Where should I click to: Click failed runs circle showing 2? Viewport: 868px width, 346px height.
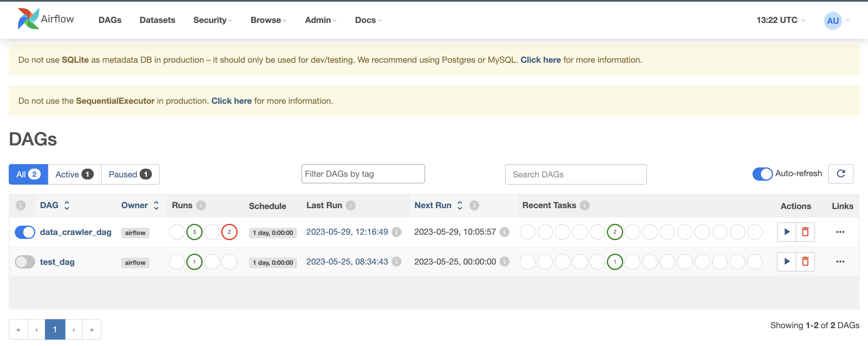[x=229, y=232]
